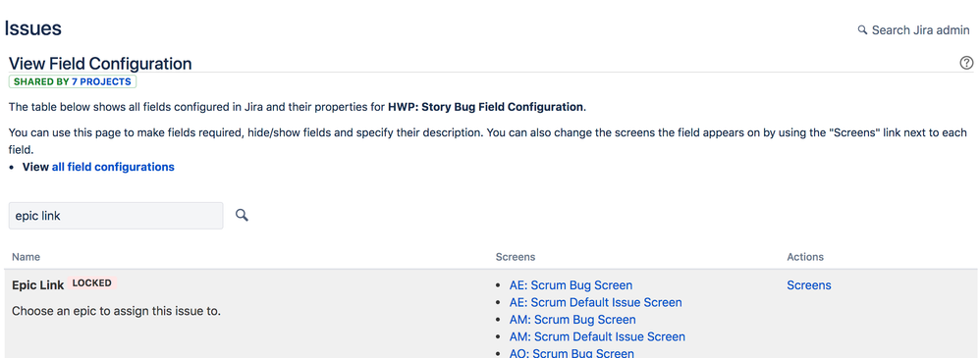
Task: Click the LOCKED badge next to Epic Link
Action: pos(92,283)
